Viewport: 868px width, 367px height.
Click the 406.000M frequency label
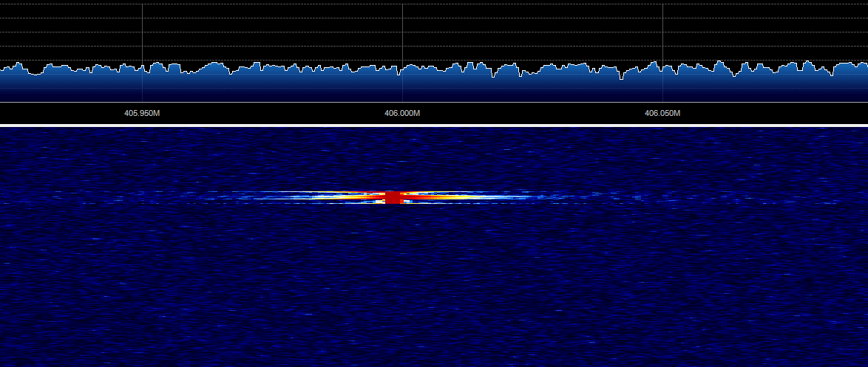click(402, 113)
